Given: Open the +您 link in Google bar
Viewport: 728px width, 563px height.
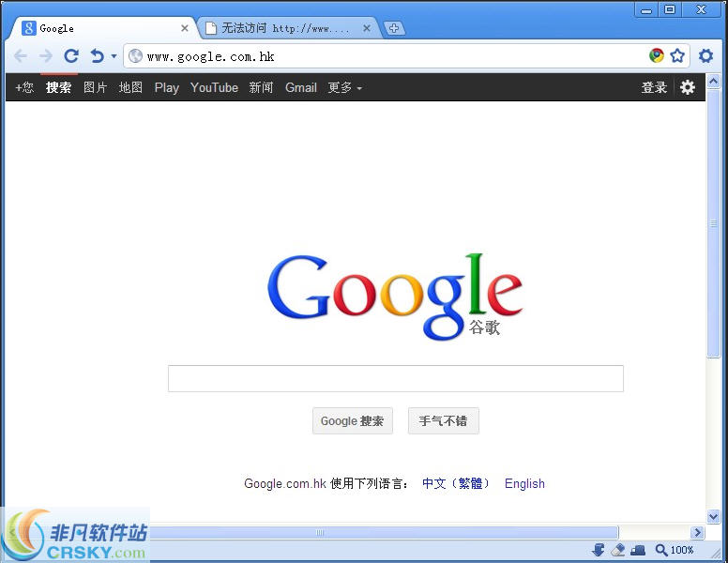Looking at the screenshot, I should [24, 87].
